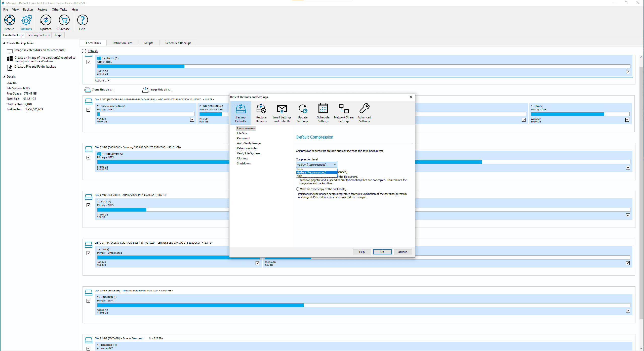Click the Updates toolbar icon

pos(46,20)
